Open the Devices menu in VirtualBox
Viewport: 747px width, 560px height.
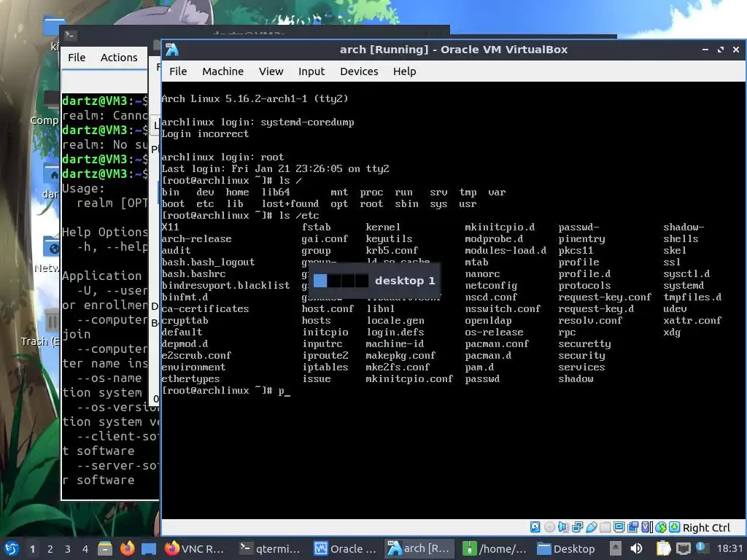click(x=359, y=71)
